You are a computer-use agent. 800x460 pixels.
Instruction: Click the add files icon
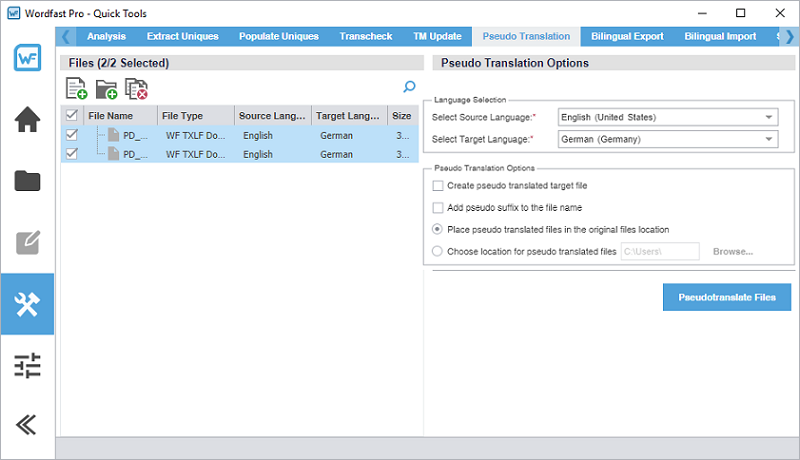pos(76,89)
